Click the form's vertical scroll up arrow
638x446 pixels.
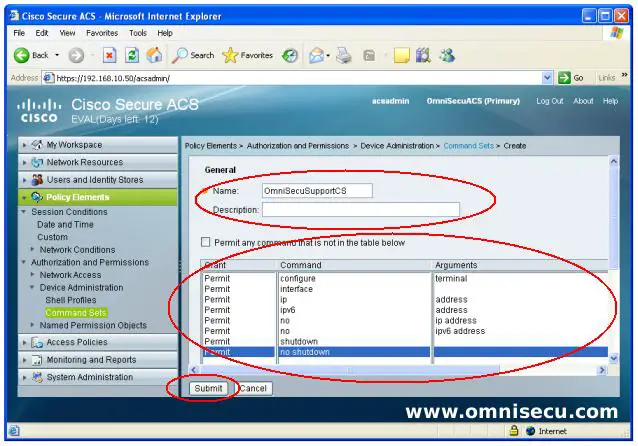[x=614, y=162]
